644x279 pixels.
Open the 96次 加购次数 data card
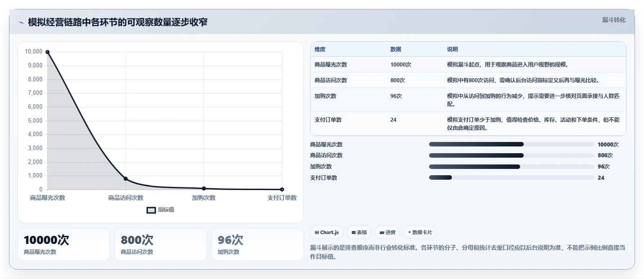(258, 244)
